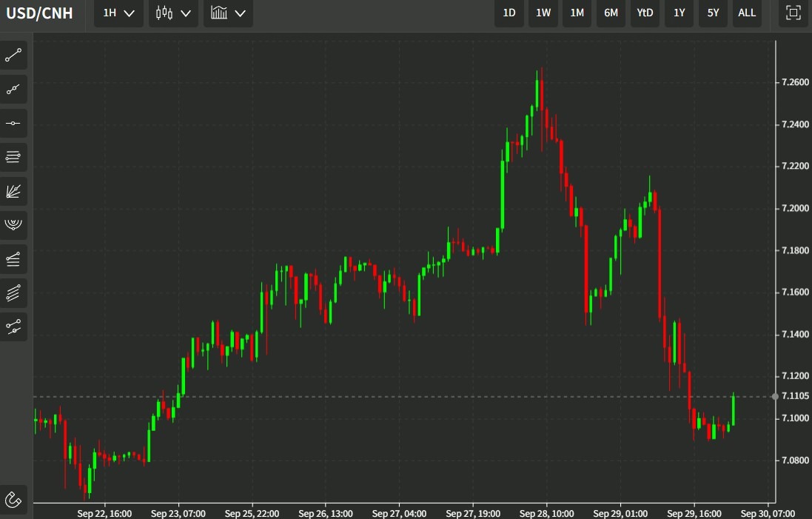
Task: Open the fullscreen chart view
Action: point(793,13)
